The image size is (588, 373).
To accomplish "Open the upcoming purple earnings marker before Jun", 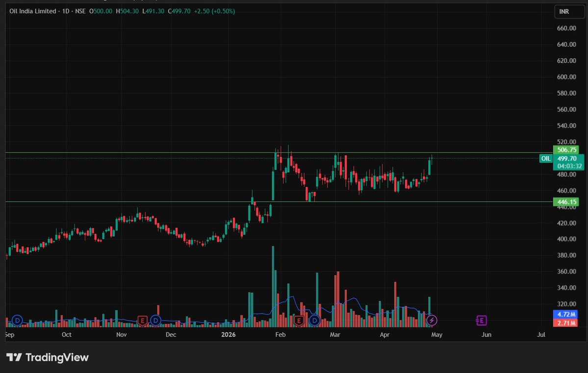I will (x=482, y=320).
